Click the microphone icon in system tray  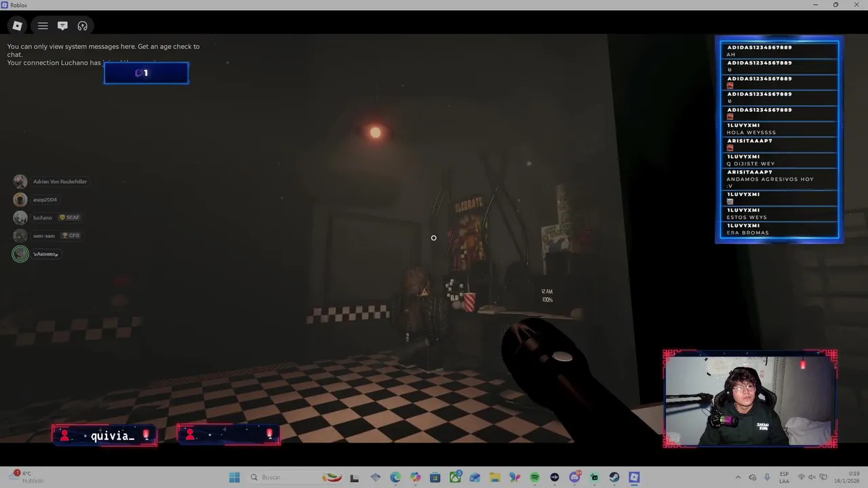[767, 477]
